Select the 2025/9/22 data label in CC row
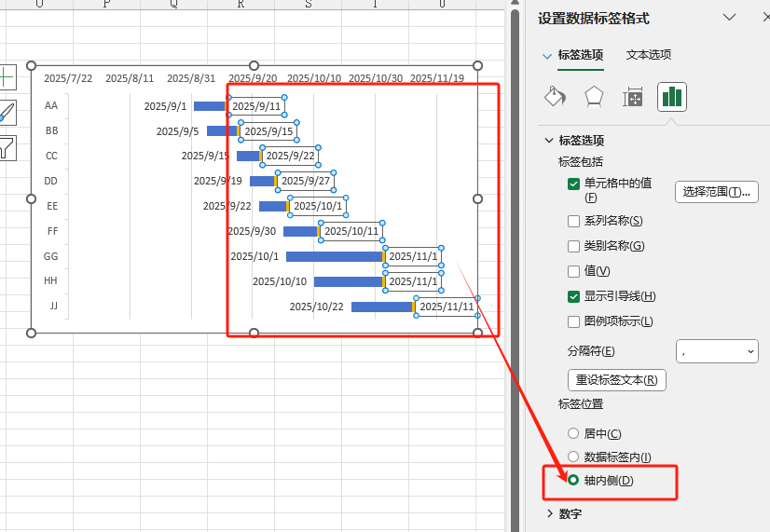 pos(290,156)
